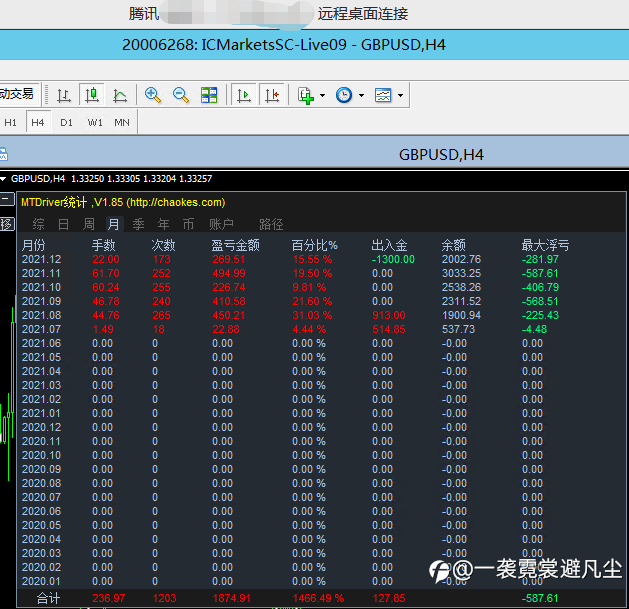Click the -1300.00 withdrawal value

tap(393, 259)
